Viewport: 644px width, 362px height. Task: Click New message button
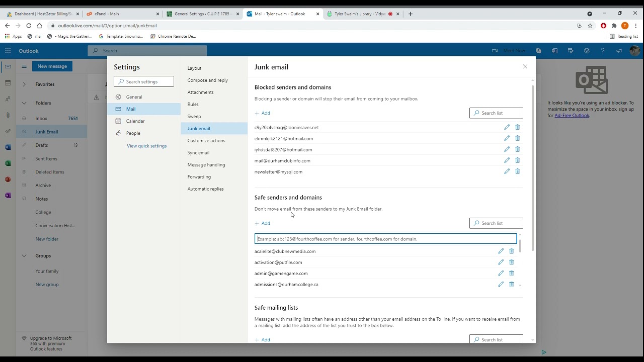52,66
